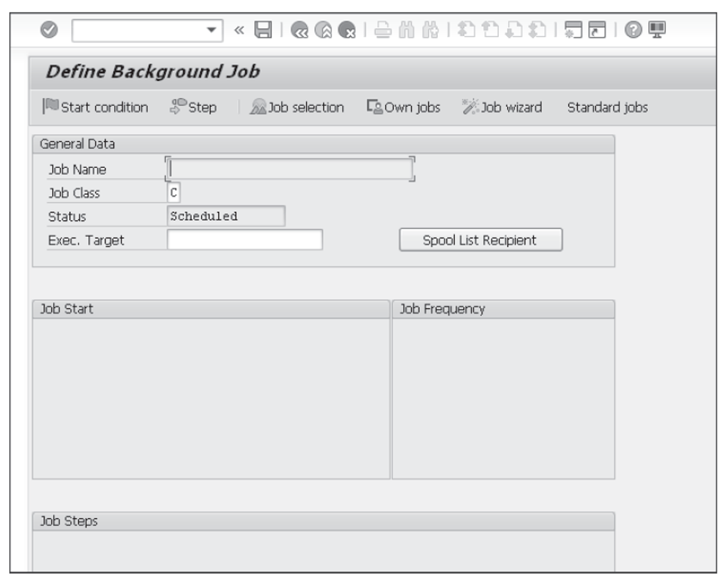
Task: Click the Print icon in the toolbar
Action: [384, 30]
